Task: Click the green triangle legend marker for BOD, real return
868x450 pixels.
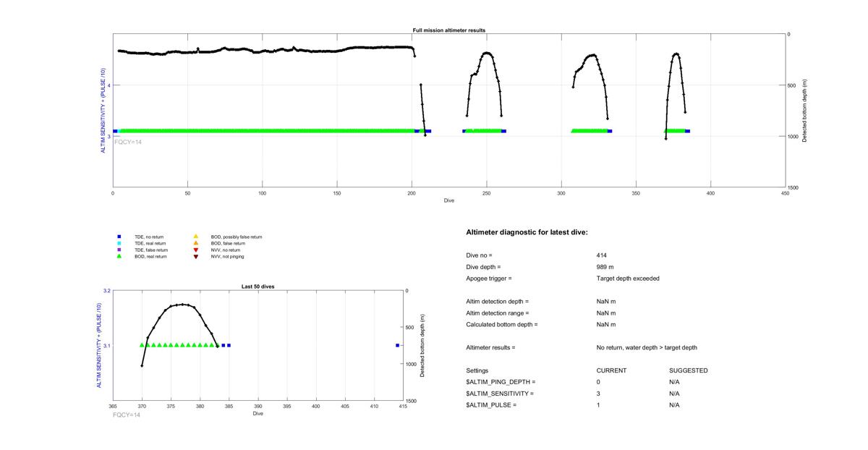Action: tap(118, 256)
